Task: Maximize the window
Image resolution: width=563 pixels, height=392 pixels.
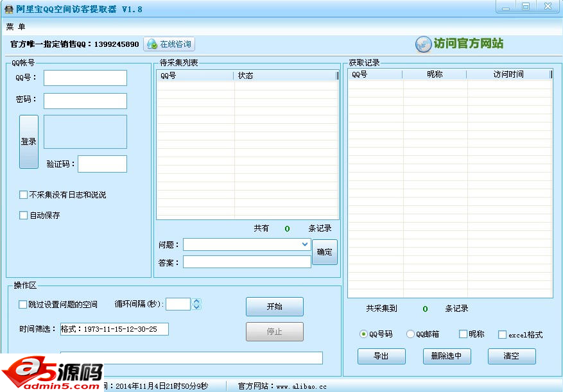Action: click(x=526, y=6)
